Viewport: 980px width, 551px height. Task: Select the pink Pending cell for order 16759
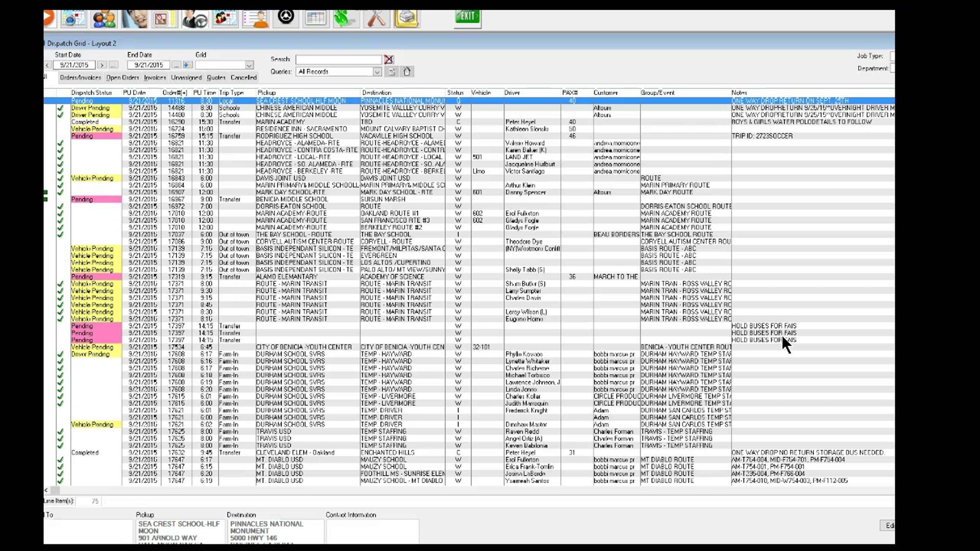point(96,136)
